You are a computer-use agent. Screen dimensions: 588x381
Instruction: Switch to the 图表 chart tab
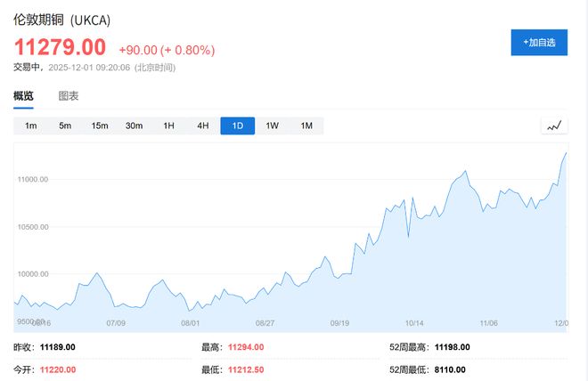click(x=69, y=96)
